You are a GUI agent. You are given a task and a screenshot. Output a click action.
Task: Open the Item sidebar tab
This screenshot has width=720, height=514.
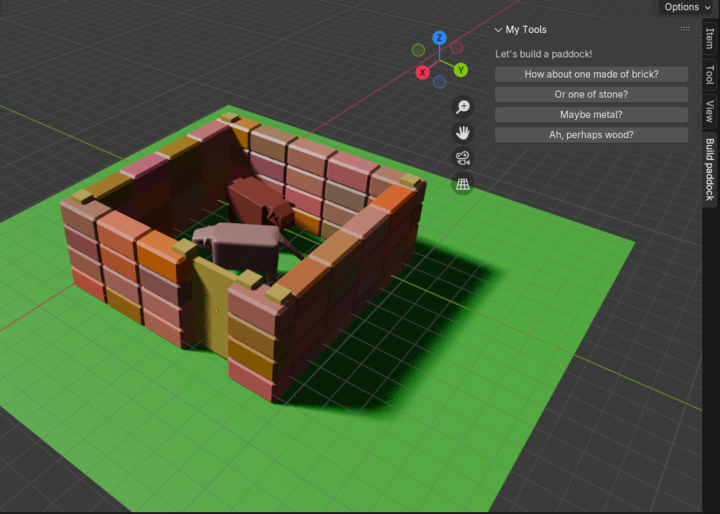pos(709,39)
